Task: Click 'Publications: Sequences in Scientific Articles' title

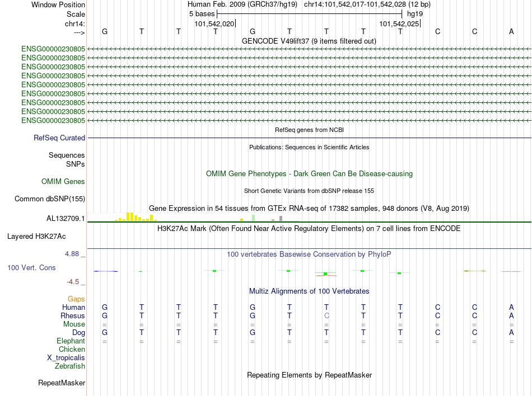Action: pos(309,147)
